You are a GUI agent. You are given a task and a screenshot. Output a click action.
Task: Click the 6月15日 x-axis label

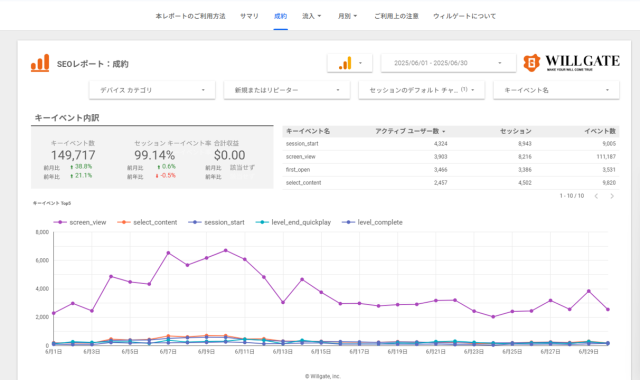coord(321,352)
